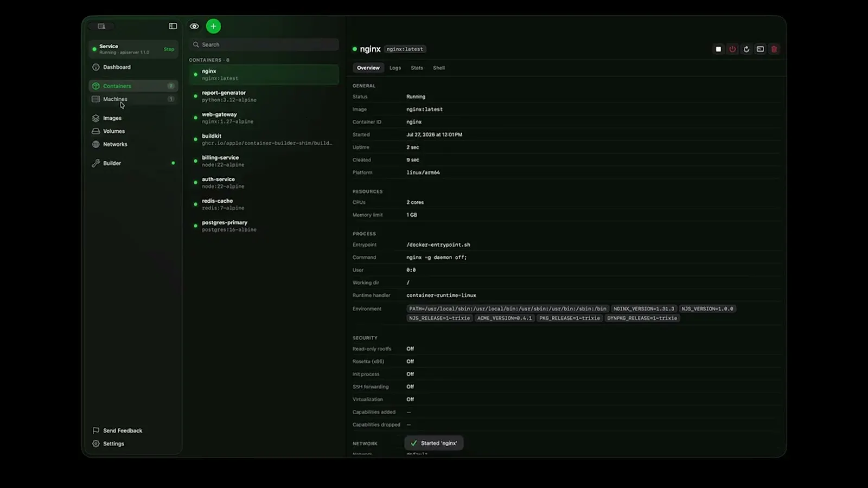Screen dimensions: 868x488
Task: Click the 'nginx -g daemon off;' command value
Action: [437, 258]
